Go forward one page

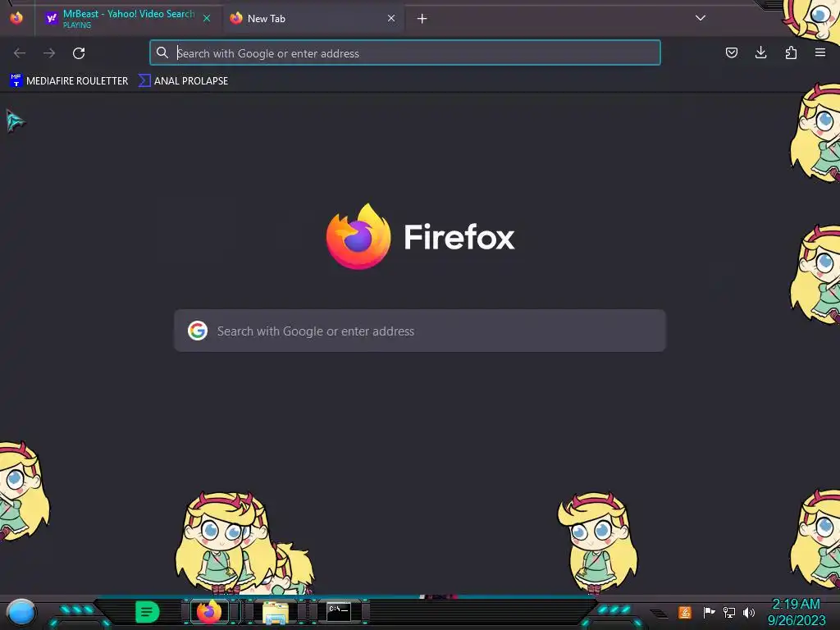[49, 53]
